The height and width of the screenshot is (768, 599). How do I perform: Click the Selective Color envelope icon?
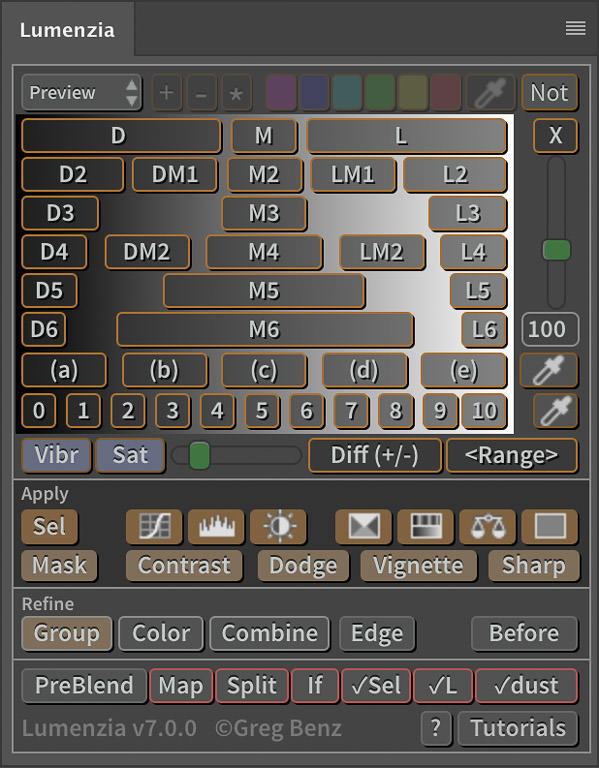pyautogui.click(x=363, y=527)
